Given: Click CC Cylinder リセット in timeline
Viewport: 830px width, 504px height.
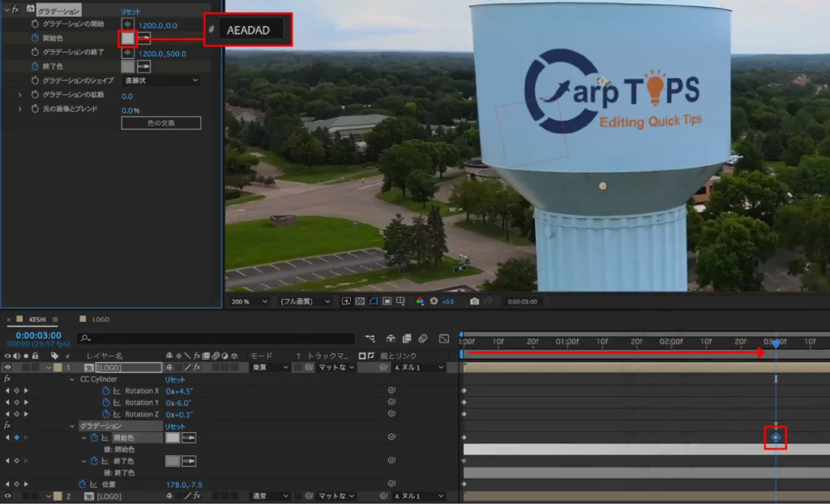Looking at the screenshot, I should 175,379.
